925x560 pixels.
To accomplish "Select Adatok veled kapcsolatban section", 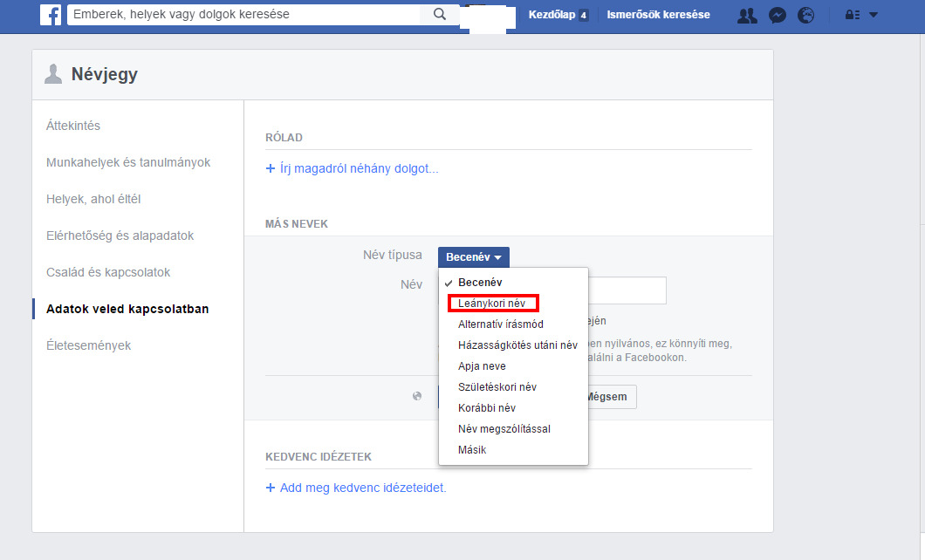I will (x=127, y=309).
